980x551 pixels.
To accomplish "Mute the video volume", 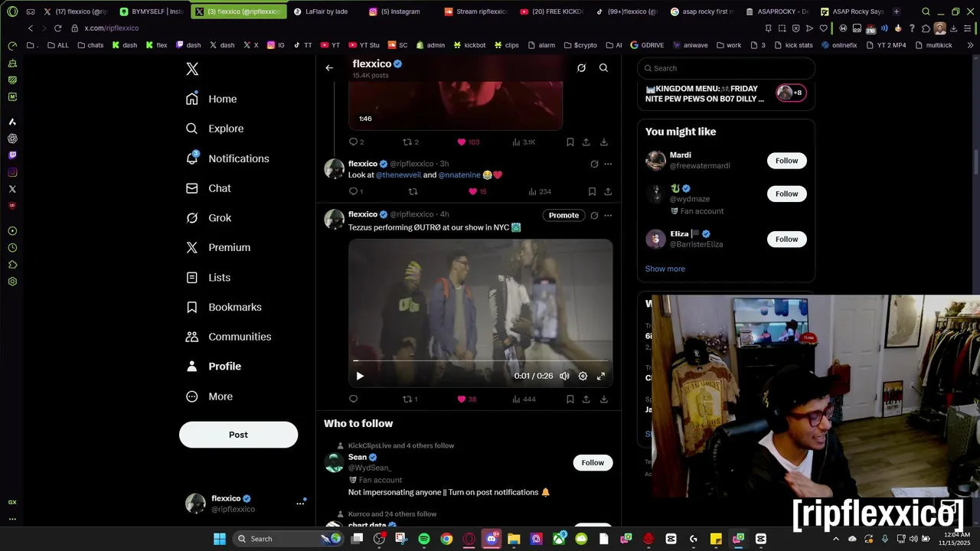I will click(564, 376).
